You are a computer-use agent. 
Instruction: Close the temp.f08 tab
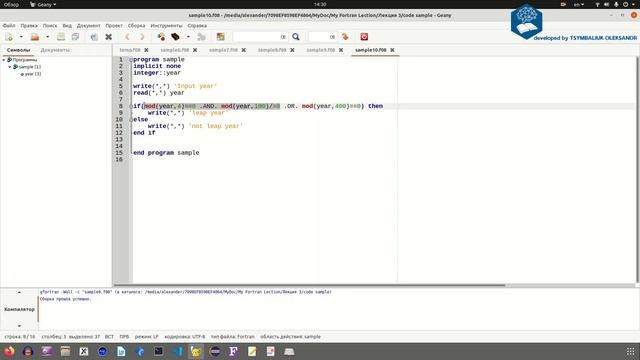(146, 50)
